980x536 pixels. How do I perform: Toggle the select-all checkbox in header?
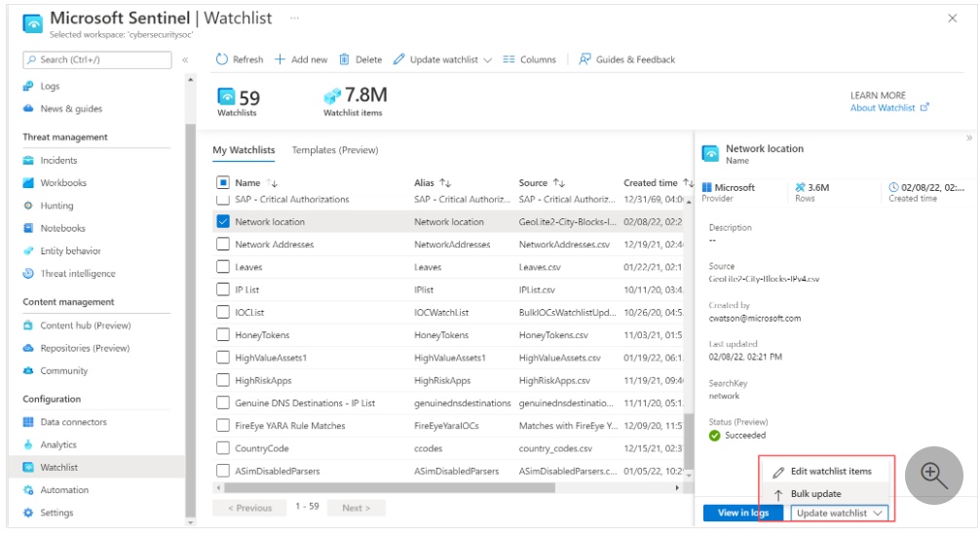pos(222,182)
